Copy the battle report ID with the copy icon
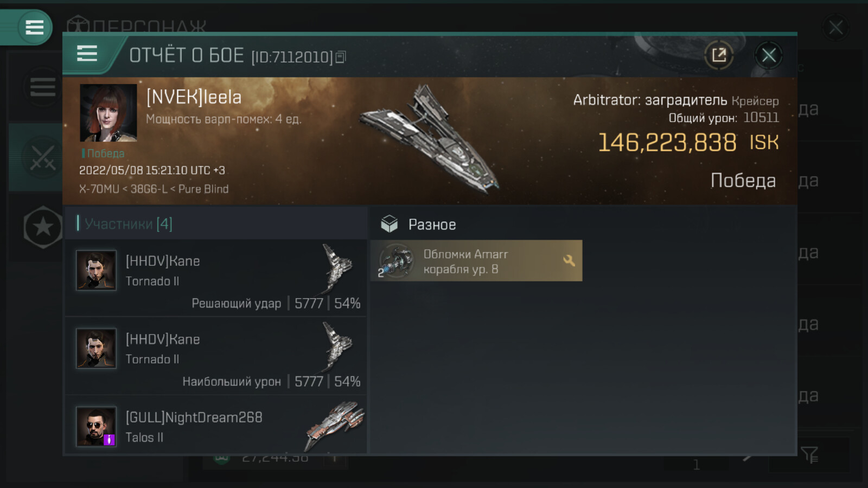This screenshot has height=488, width=868. [x=340, y=57]
